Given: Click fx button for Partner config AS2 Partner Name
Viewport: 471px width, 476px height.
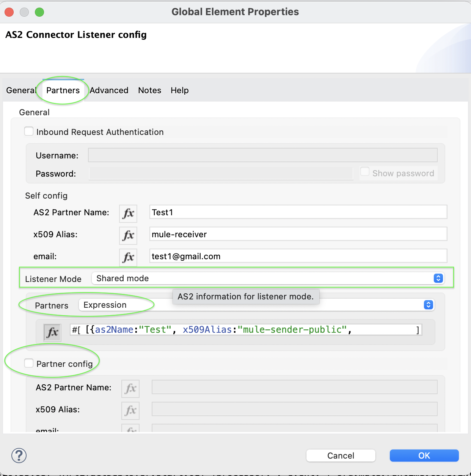Looking at the screenshot, I should coord(130,388).
